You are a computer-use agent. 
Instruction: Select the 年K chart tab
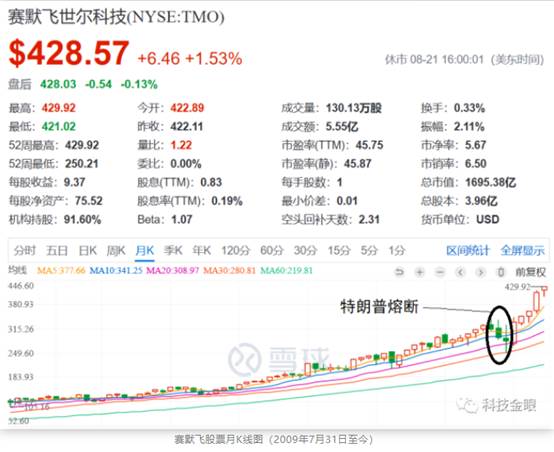coord(201,251)
